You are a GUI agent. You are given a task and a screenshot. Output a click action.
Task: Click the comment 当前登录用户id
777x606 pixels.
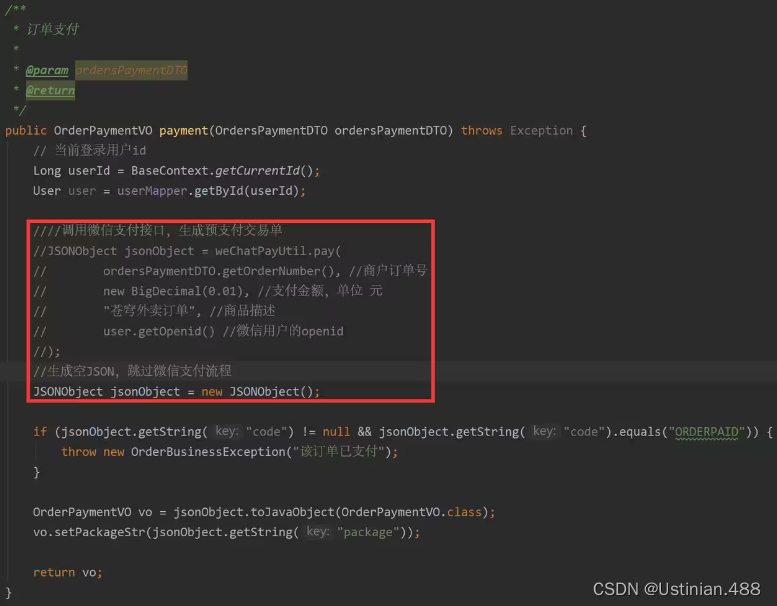pos(90,150)
